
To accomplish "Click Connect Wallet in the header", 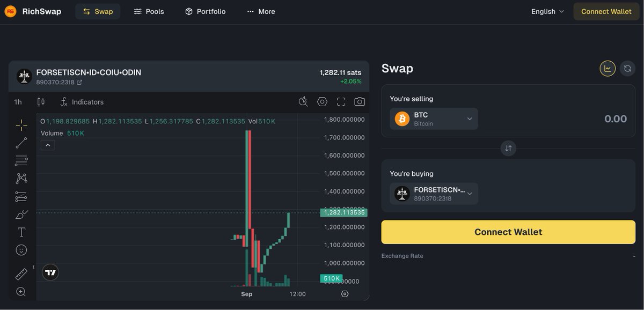I will (x=606, y=11).
